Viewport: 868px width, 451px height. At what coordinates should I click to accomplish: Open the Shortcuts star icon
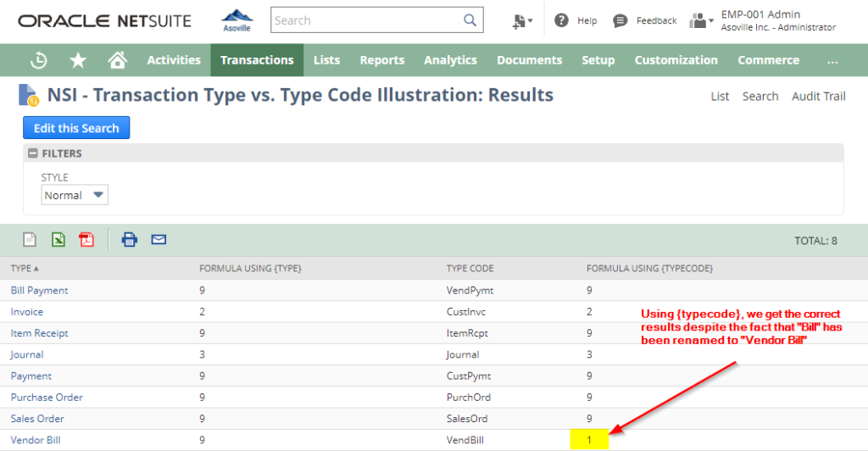[78, 60]
